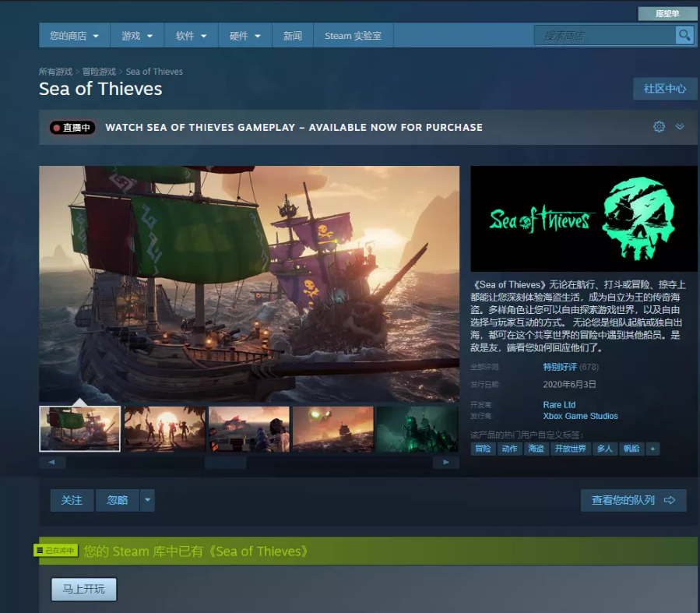Select the 多人 tag
The height and width of the screenshot is (613, 700).
point(605,449)
